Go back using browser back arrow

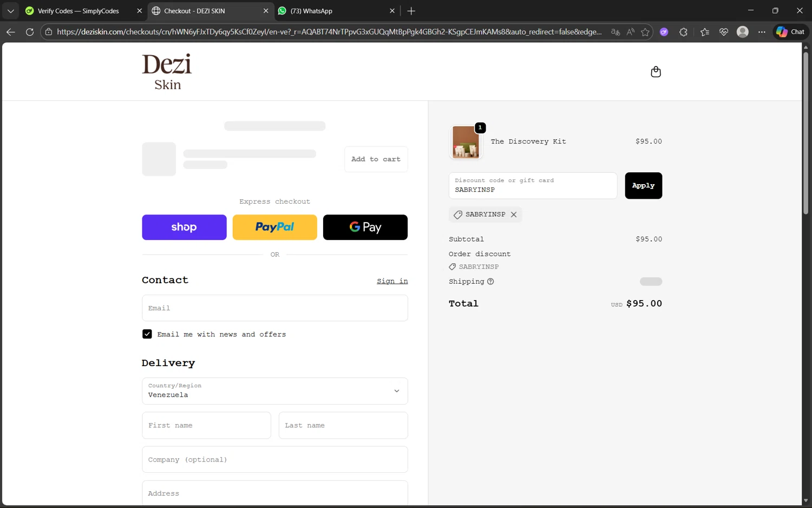pos(10,32)
